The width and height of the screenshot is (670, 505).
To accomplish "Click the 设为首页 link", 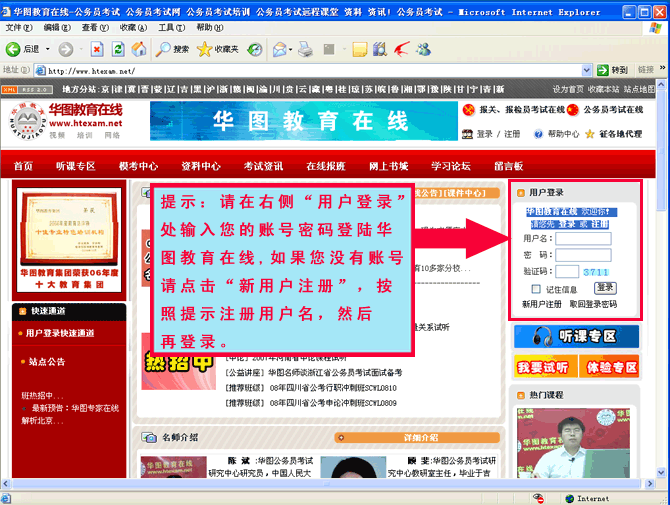I will (x=568, y=89).
